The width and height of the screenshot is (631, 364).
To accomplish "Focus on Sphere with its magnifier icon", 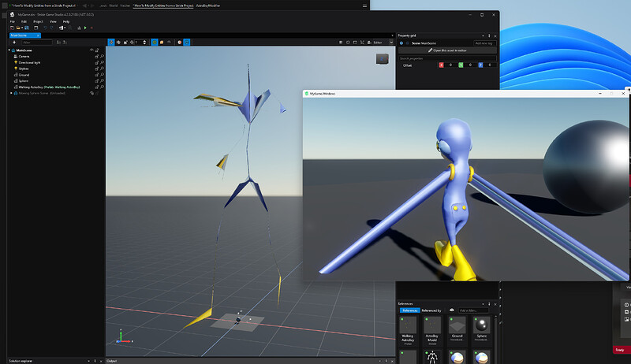I will click(x=103, y=80).
